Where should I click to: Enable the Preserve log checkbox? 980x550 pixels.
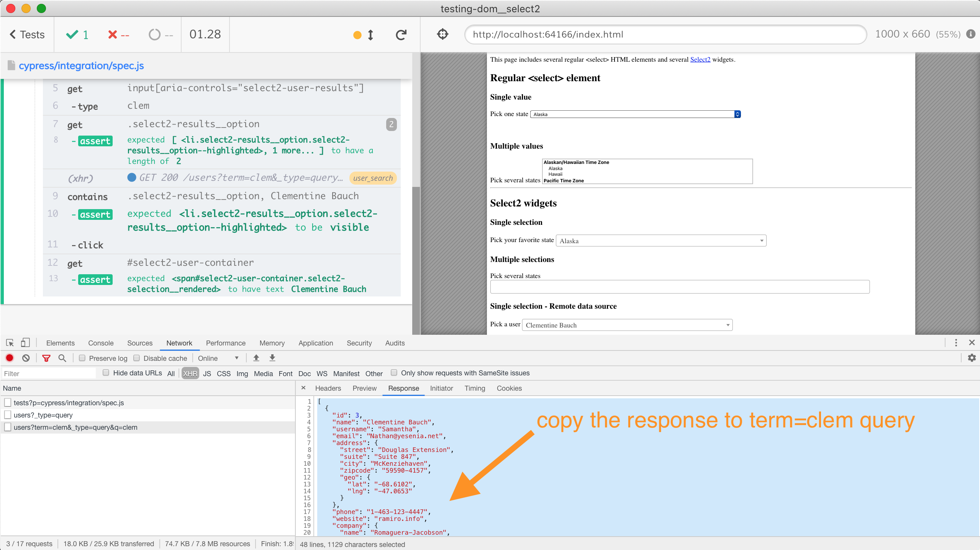(82, 358)
